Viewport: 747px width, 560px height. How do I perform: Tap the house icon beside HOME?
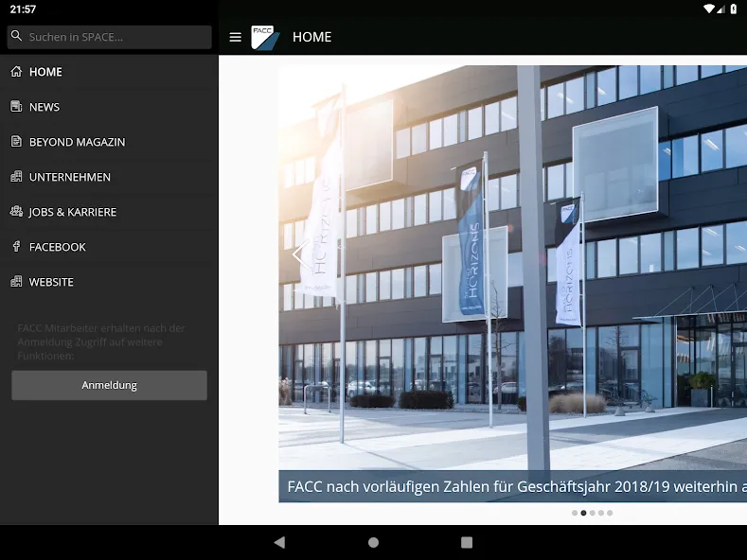click(x=16, y=72)
